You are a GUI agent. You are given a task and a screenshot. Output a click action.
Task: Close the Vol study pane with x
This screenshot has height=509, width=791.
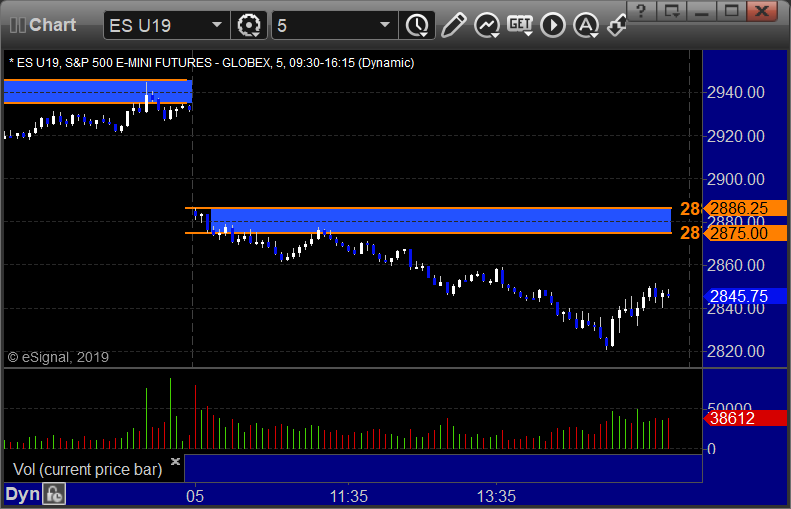pyautogui.click(x=176, y=461)
